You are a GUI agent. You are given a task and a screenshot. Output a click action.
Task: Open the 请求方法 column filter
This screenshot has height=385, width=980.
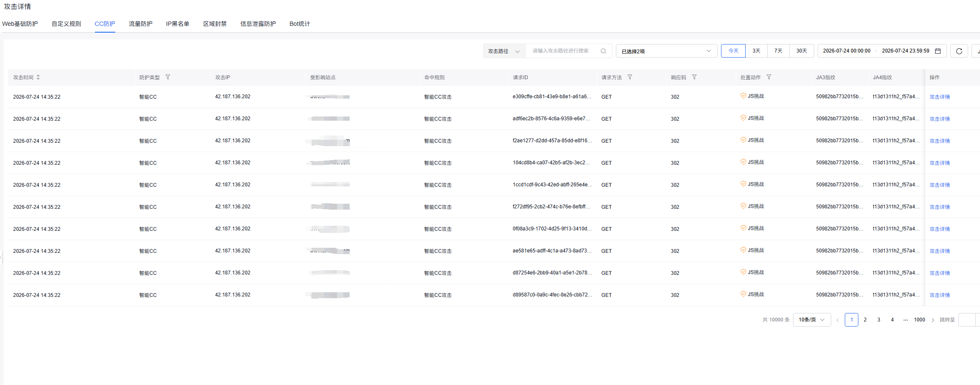pyautogui.click(x=630, y=77)
